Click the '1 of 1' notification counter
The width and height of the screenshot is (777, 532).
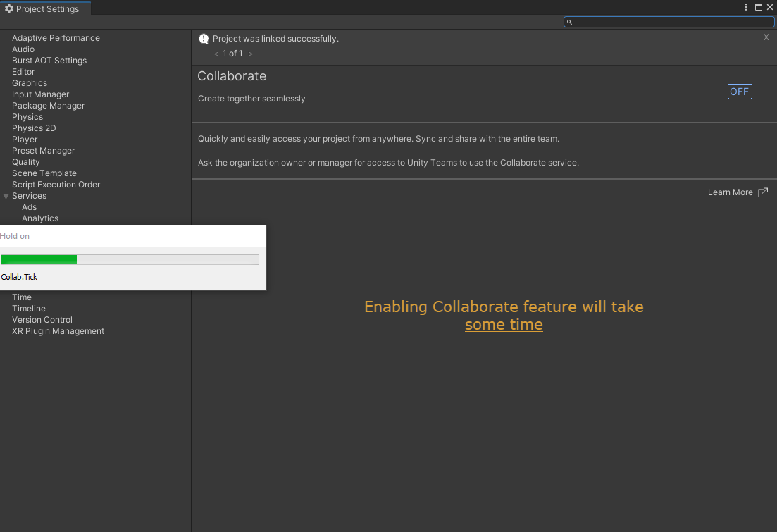coord(232,54)
